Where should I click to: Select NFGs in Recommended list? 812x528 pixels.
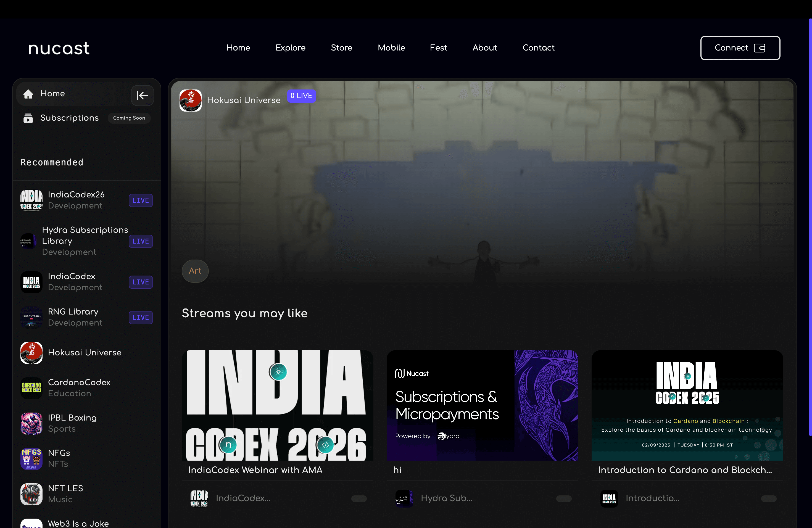(87, 459)
